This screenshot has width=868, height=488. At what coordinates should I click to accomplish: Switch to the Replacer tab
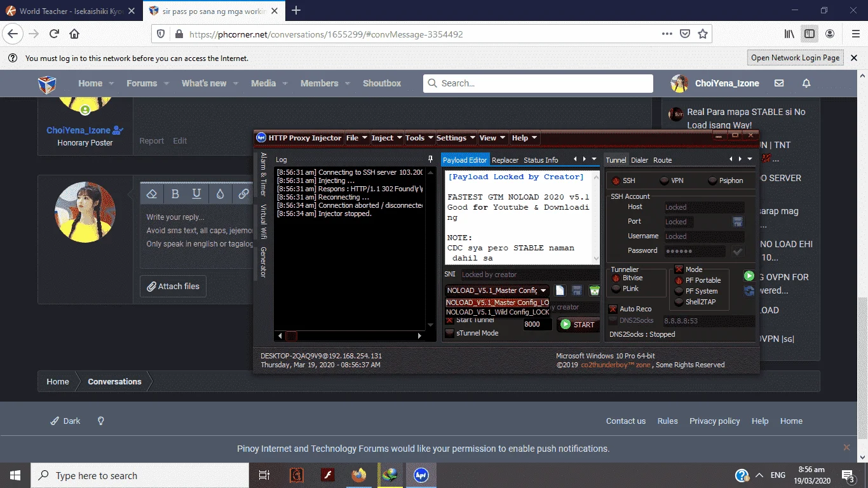[x=505, y=160]
